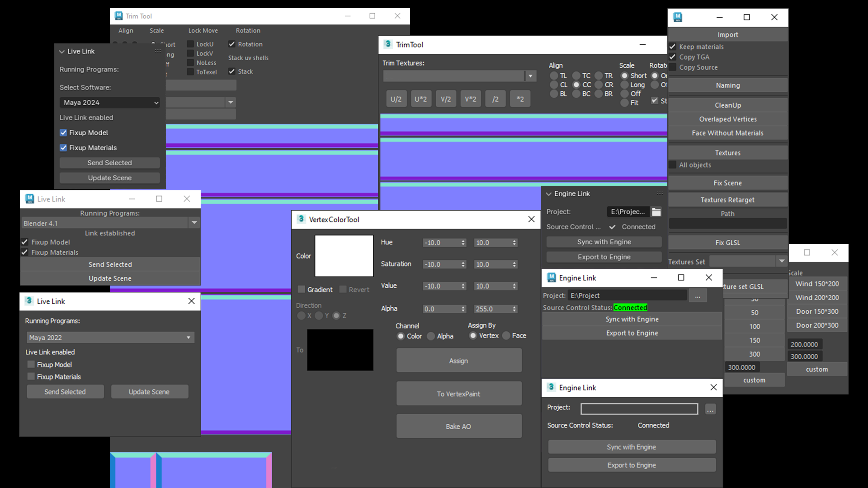Viewport: 868px width, 488px height.
Task: Open the Blender 4.1 running programs dropdown
Action: point(194,223)
